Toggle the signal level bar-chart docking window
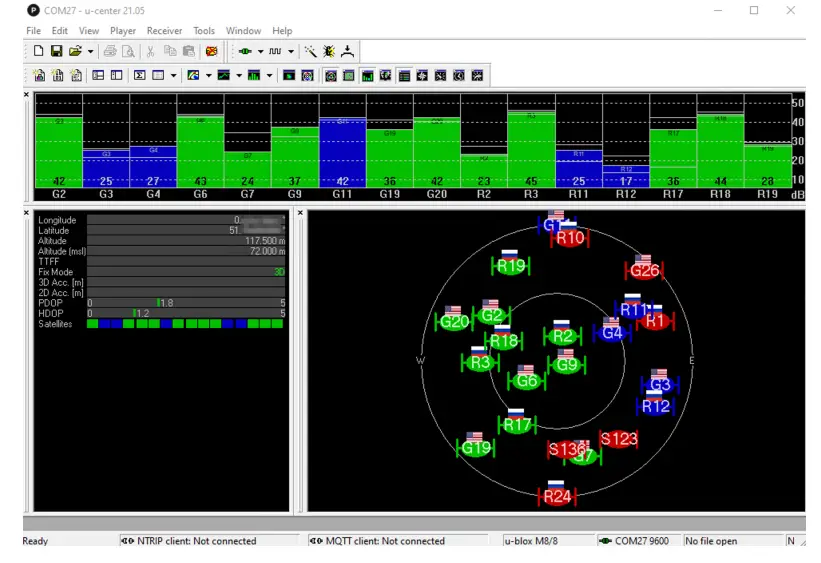 coord(368,75)
